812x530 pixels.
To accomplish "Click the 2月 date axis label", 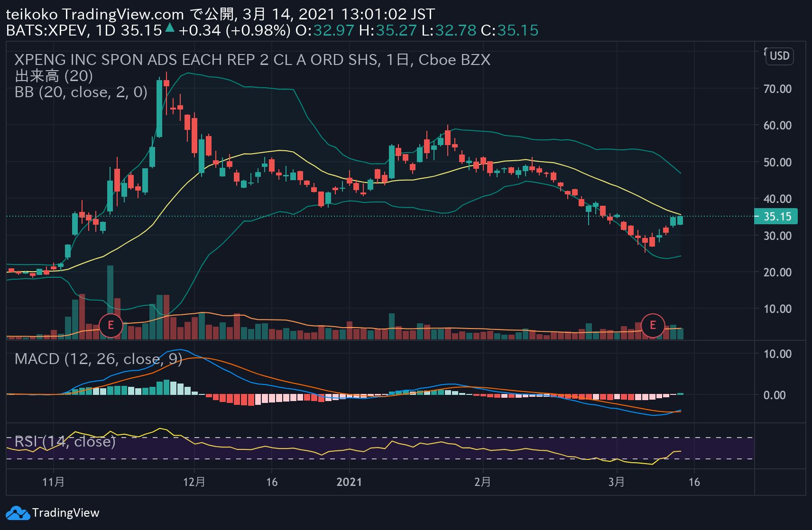I will (483, 482).
